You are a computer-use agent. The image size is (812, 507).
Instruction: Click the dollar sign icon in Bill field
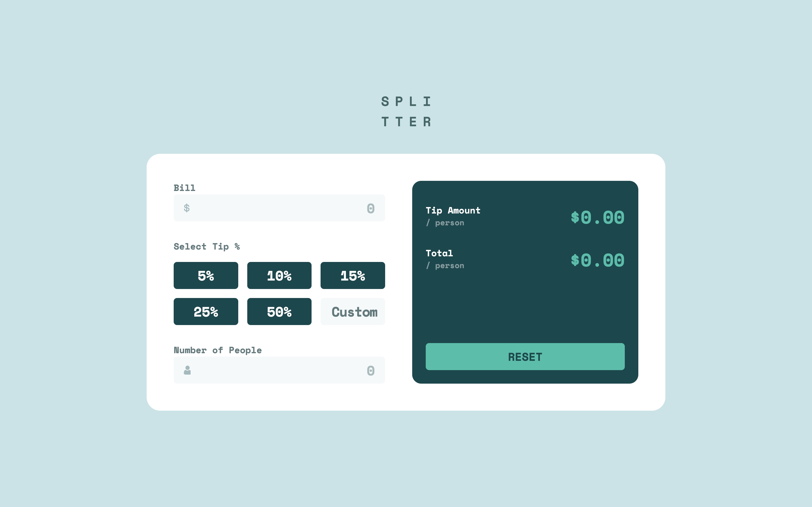pyautogui.click(x=186, y=208)
